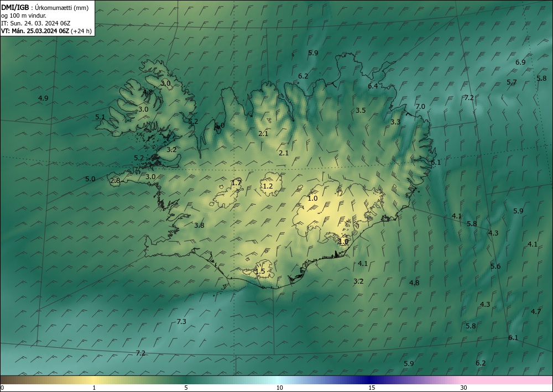Screen dimensions: 553x392
Task: Click the '3.2' value near Breiðafjörður
Action: click(x=171, y=149)
